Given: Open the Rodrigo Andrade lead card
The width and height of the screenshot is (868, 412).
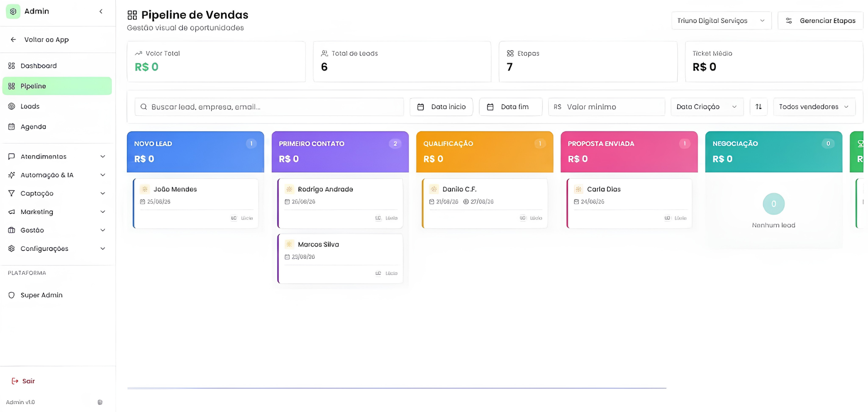Looking at the screenshot, I should point(340,204).
